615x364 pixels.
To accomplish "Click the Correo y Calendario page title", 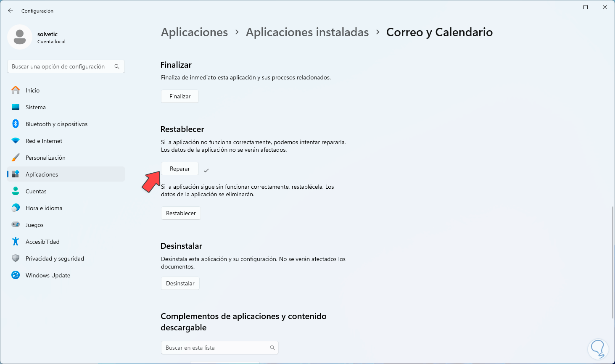I will pyautogui.click(x=439, y=32).
